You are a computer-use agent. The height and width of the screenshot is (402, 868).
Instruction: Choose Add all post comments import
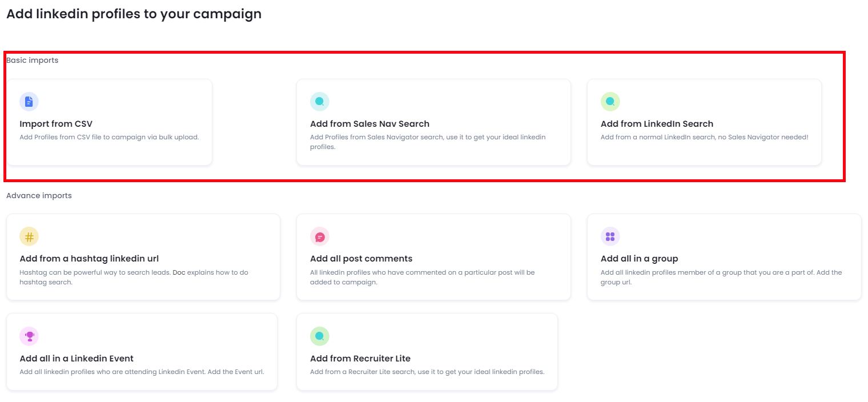433,256
